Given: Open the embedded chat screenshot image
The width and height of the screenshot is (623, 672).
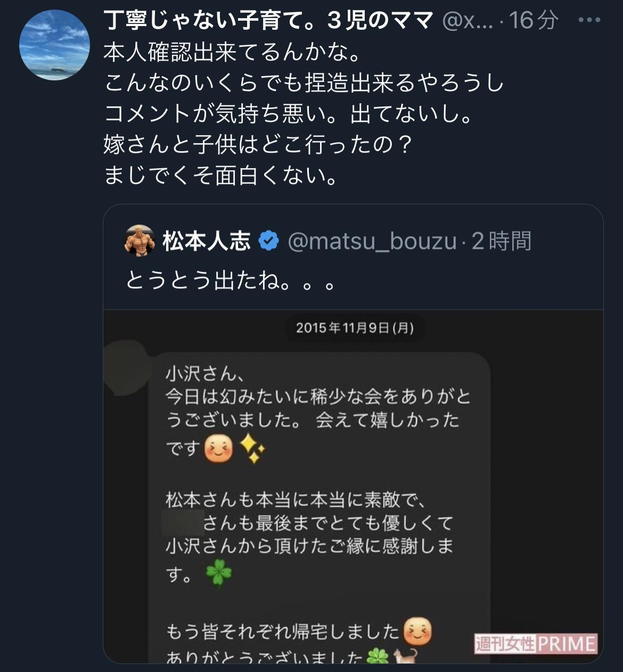Looking at the screenshot, I should tap(353, 486).
